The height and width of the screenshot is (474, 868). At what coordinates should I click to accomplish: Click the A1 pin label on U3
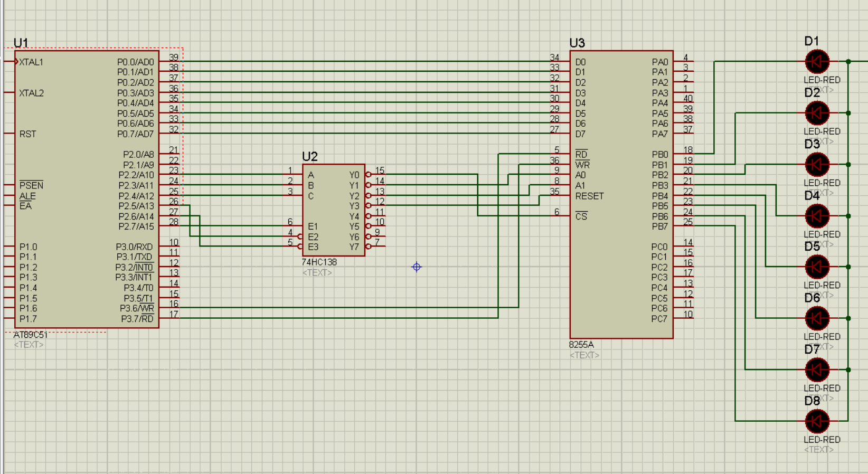pyautogui.click(x=580, y=185)
